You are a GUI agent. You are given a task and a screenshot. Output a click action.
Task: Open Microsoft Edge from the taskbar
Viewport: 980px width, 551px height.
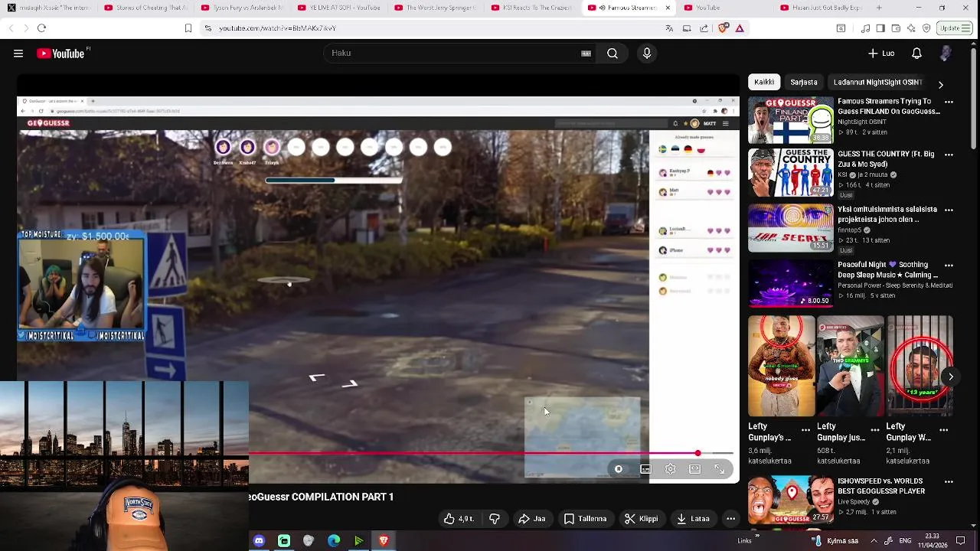coord(334,541)
